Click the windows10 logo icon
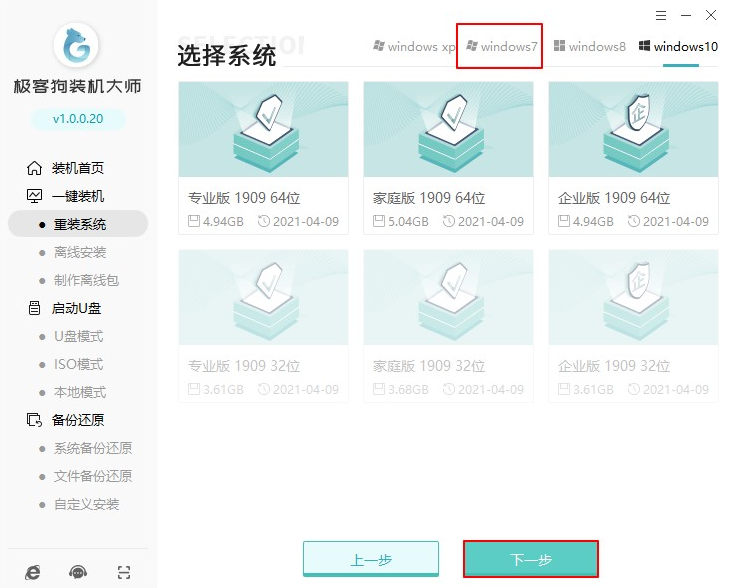 [x=645, y=46]
